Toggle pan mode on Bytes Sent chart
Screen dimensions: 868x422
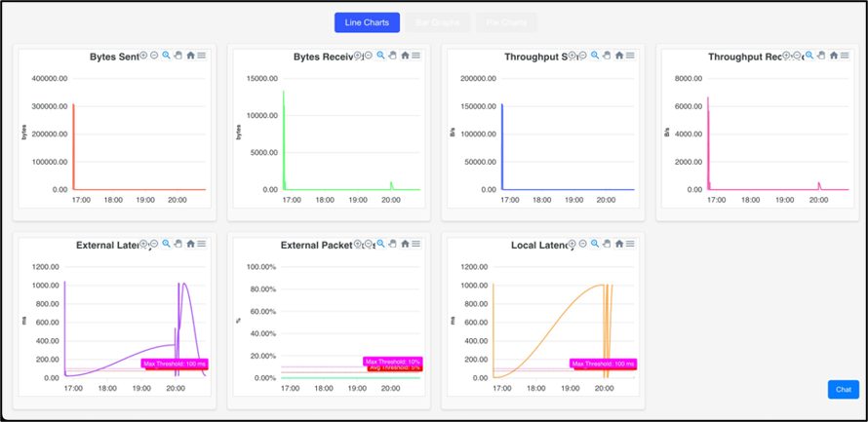click(178, 56)
